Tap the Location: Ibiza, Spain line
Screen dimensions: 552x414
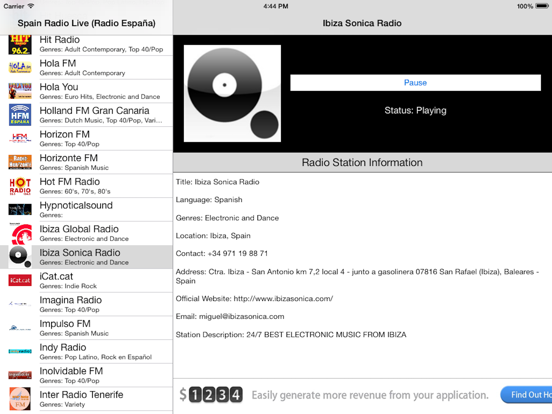click(213, 236)
